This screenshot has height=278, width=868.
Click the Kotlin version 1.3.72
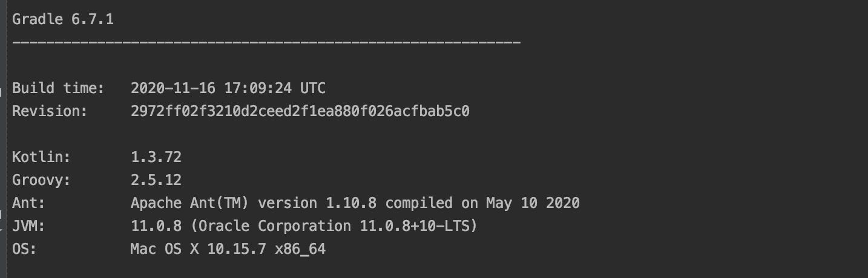coord(156,157)
